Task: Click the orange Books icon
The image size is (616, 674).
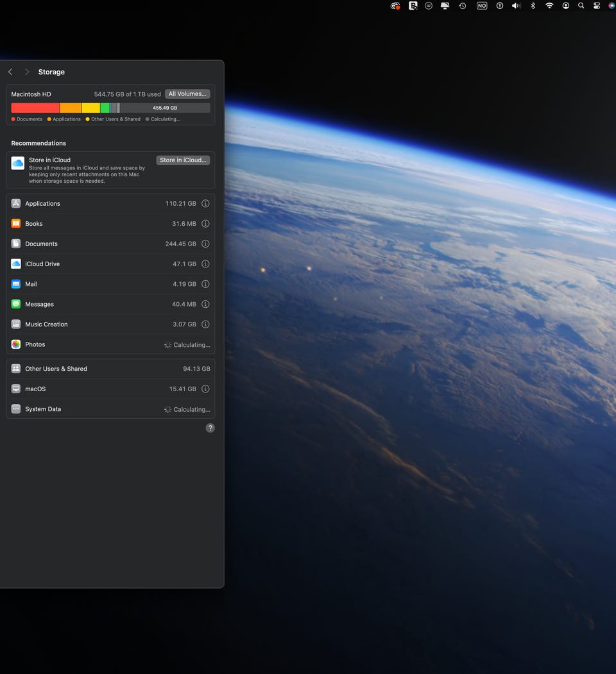Action: [x=16, y=224]
